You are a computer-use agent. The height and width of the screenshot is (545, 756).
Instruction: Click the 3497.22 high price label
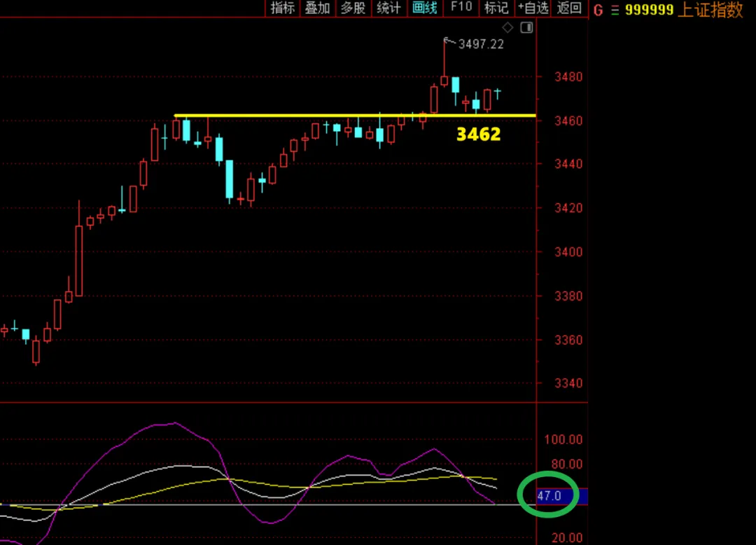click(481, 44)
